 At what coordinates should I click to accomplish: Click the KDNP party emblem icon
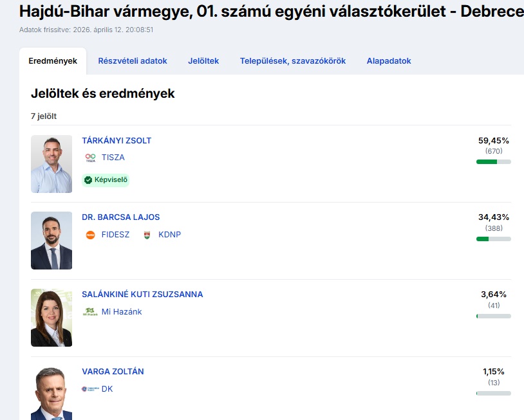pyautogui.click(x=147, y=235)
